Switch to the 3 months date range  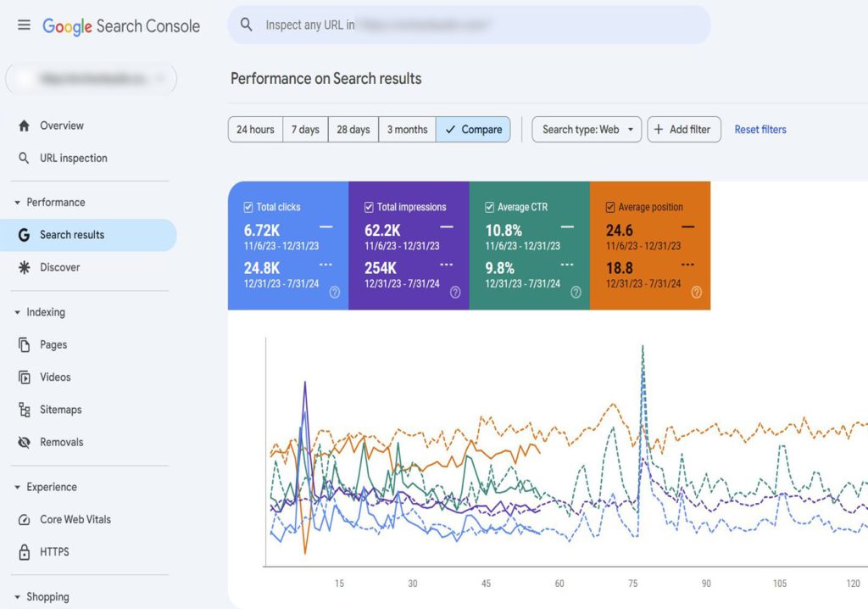click(406, 129)
